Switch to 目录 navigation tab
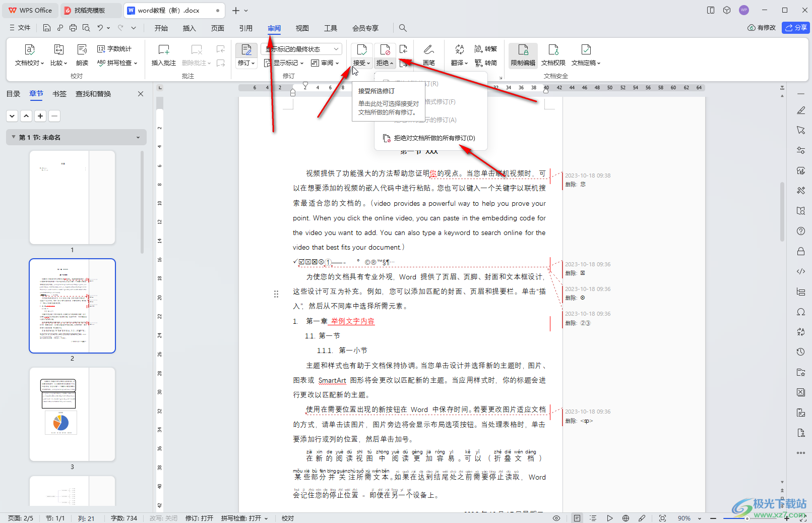 [13, 94]
